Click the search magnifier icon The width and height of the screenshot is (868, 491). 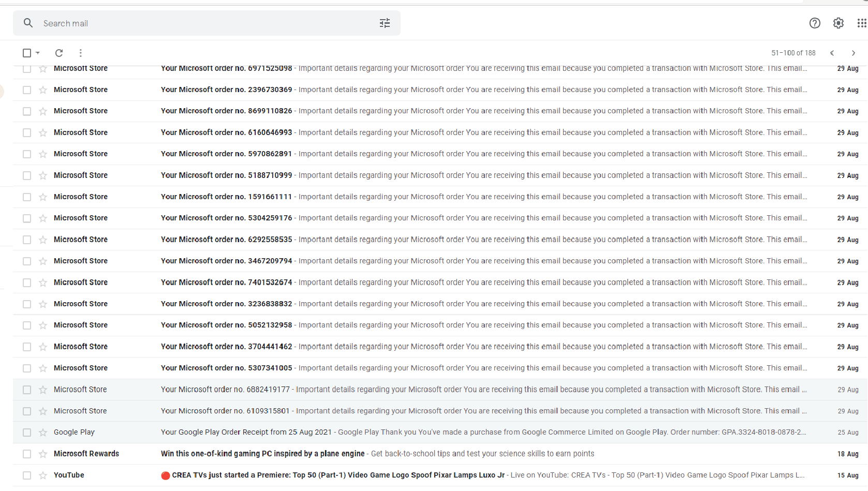click(28, 23)
